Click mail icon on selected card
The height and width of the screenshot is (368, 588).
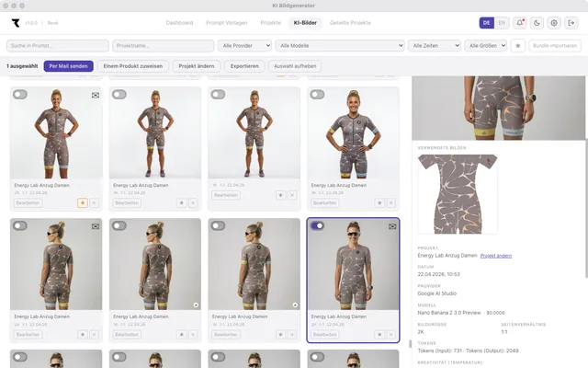pyautogui.click(x=392, y=226)
